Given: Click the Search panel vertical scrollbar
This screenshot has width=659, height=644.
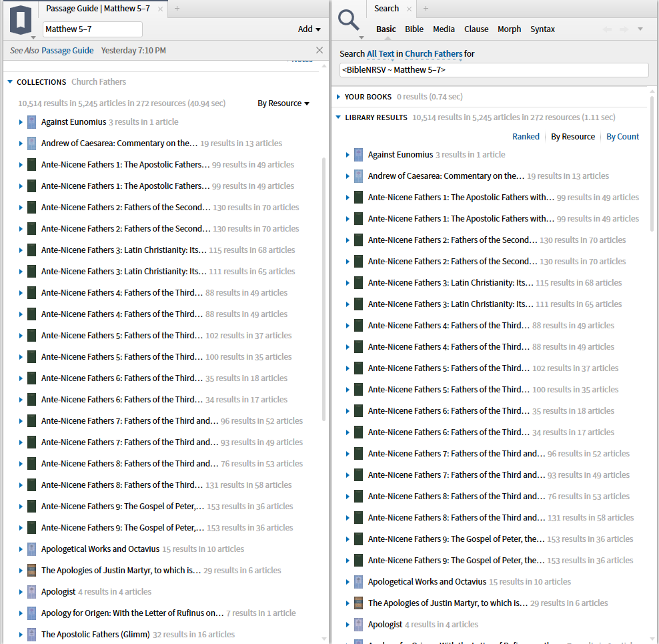Looking at the screenshot, I should point(652,164).
